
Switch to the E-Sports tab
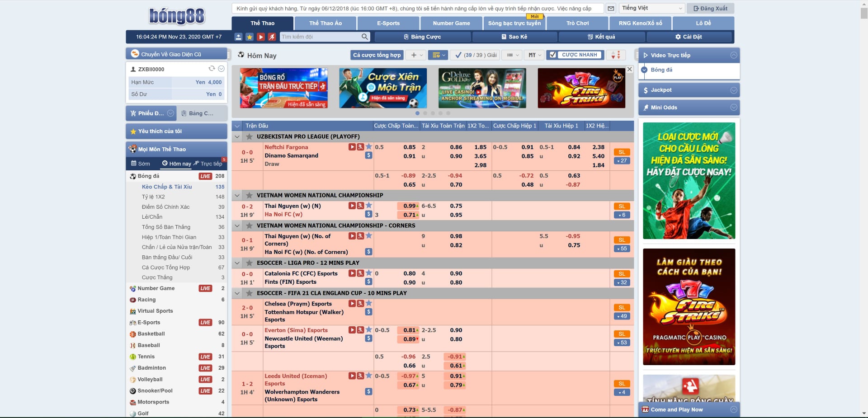click(388, 23)
